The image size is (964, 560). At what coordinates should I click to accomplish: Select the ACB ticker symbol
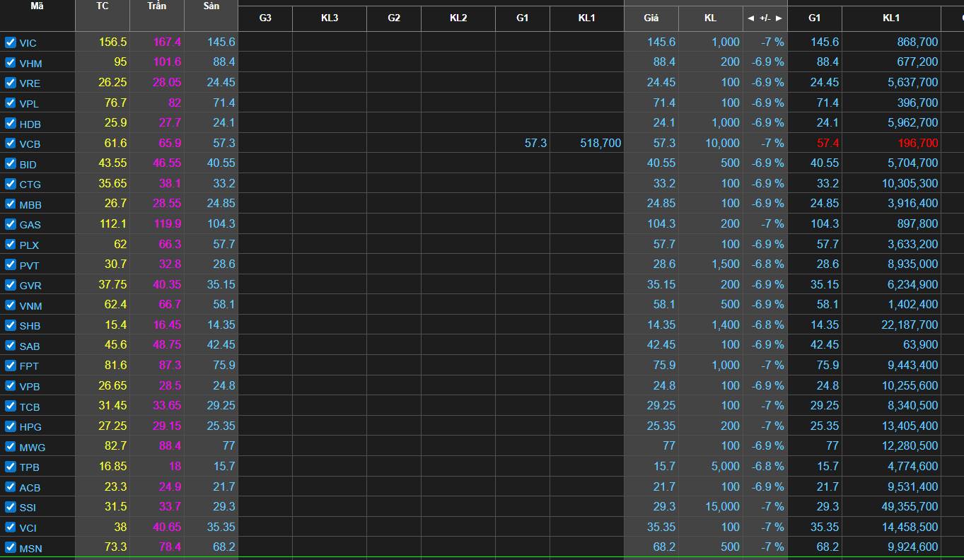pyautogui.click(x=30, y=488)
